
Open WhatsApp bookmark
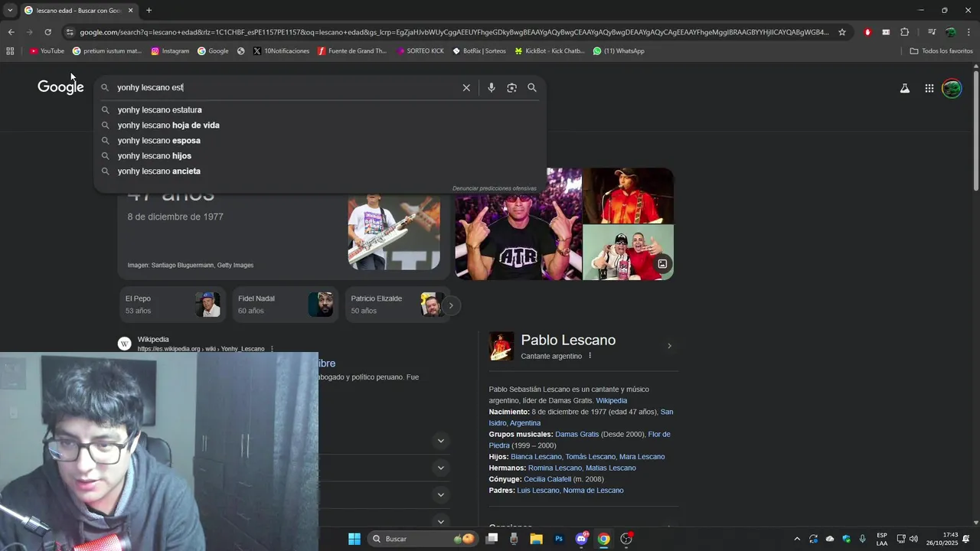click(619, 51)
